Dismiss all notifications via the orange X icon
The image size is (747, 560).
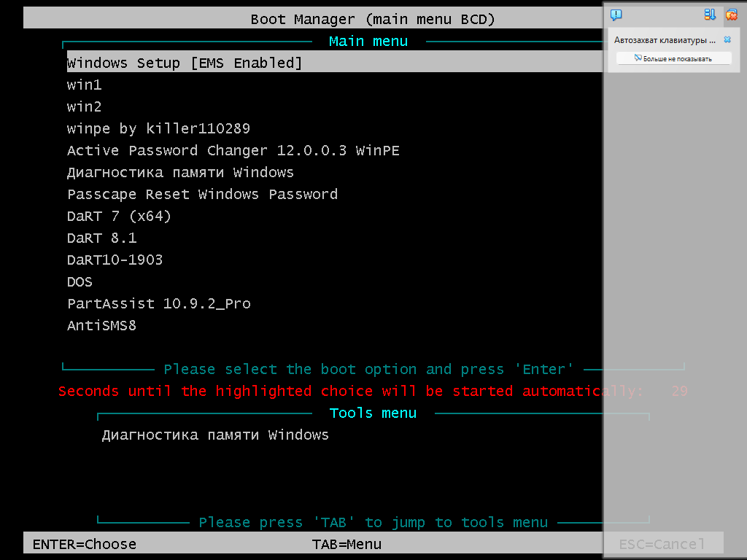731,15
